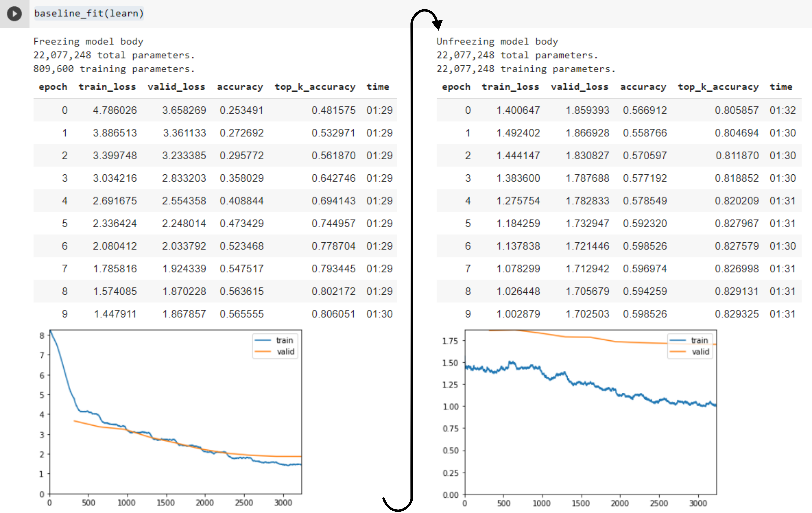Click '809,600 training parameters' text
The height and width of the screenshot is (513, 812).
(x=114, y=69)
